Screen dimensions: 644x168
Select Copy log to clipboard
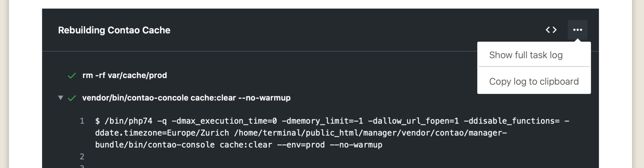[x=534, y=81]
